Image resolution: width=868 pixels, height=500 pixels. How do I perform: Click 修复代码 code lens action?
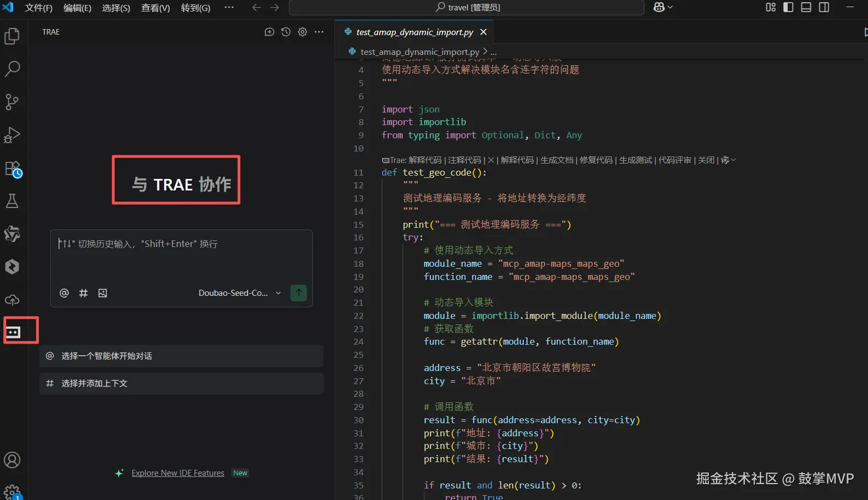click(596, 160)
